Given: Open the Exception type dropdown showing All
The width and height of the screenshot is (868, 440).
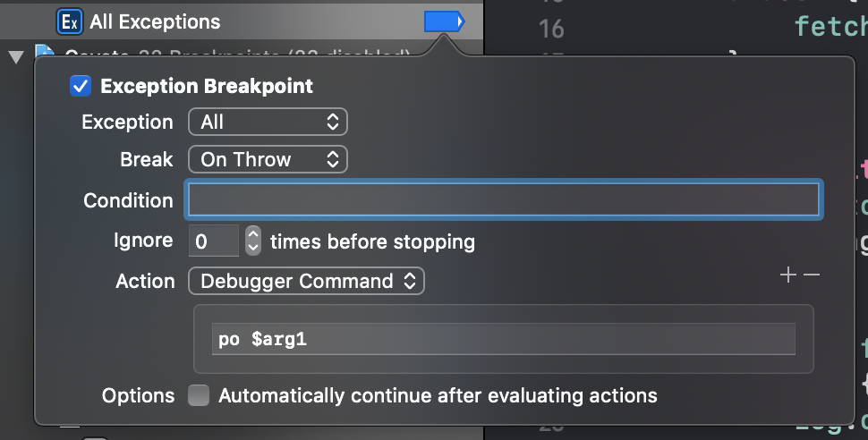Looking at the screenshot, I should (268, 122).
